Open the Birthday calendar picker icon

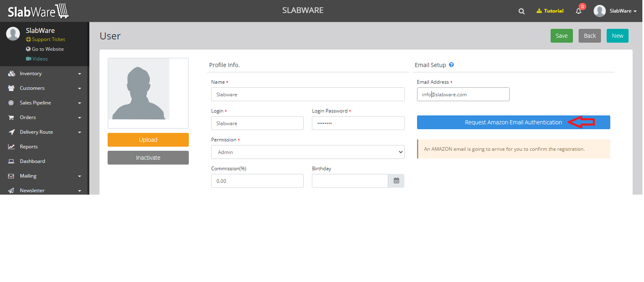(x=396, y=181)
